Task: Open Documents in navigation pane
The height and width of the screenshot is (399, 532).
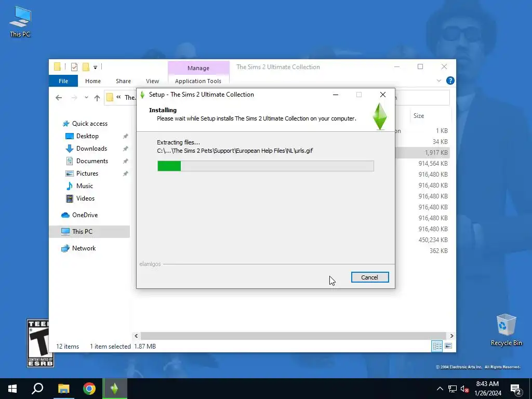Action: coord(92,161)
